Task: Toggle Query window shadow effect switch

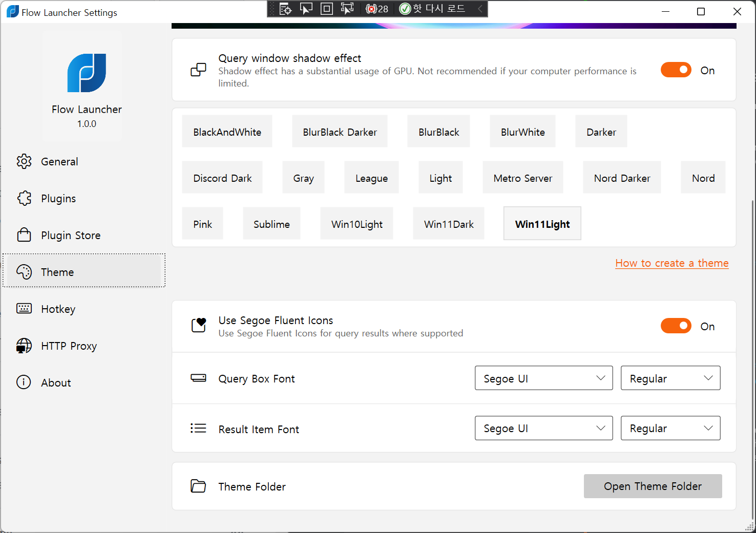Action: point(676,70)
